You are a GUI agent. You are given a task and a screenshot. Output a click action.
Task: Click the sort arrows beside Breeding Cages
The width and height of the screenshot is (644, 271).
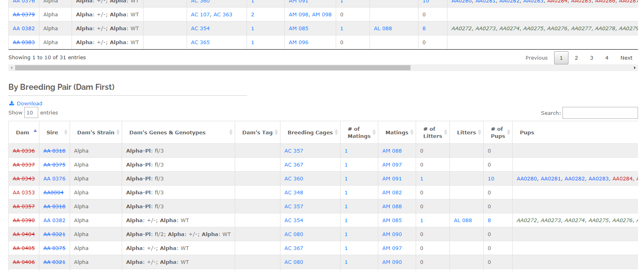point(336,132)
